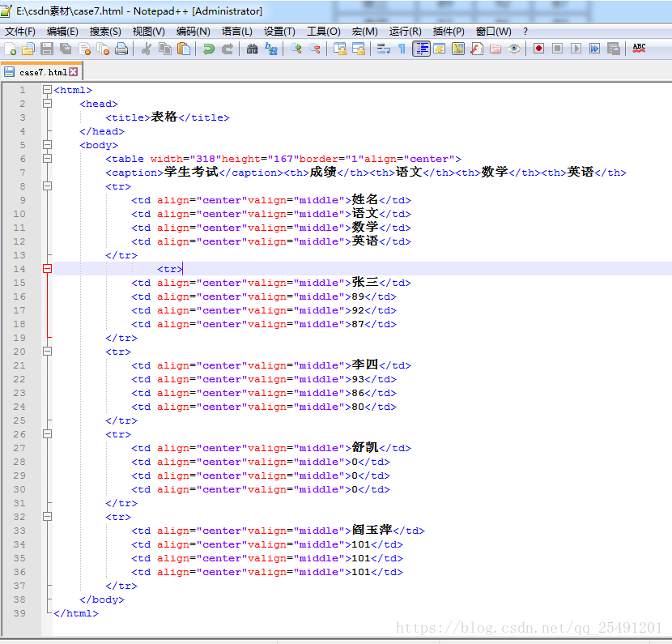Collapse the tr block on line 26
672x644 pixels.
[47, 434]
